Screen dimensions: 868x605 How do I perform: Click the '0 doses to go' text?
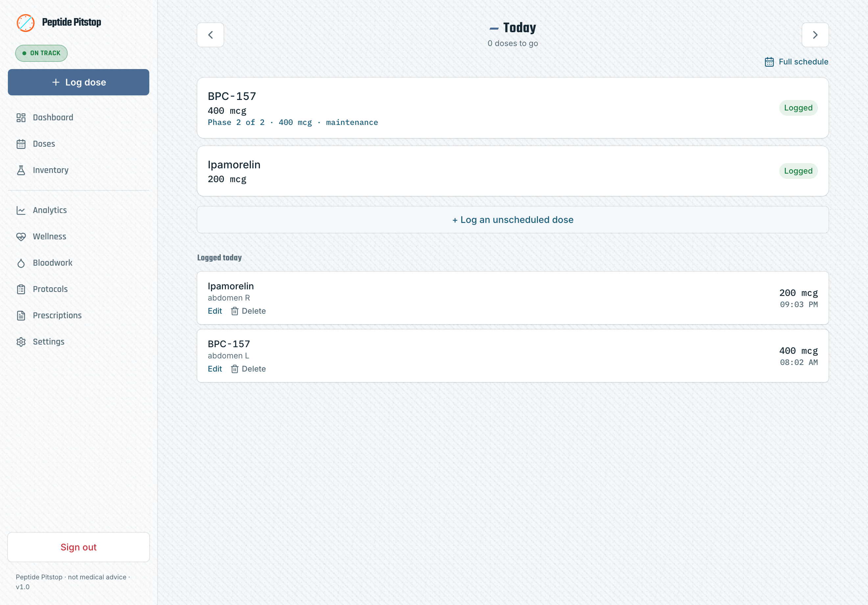pyautogui.click(x=513, y=43)
